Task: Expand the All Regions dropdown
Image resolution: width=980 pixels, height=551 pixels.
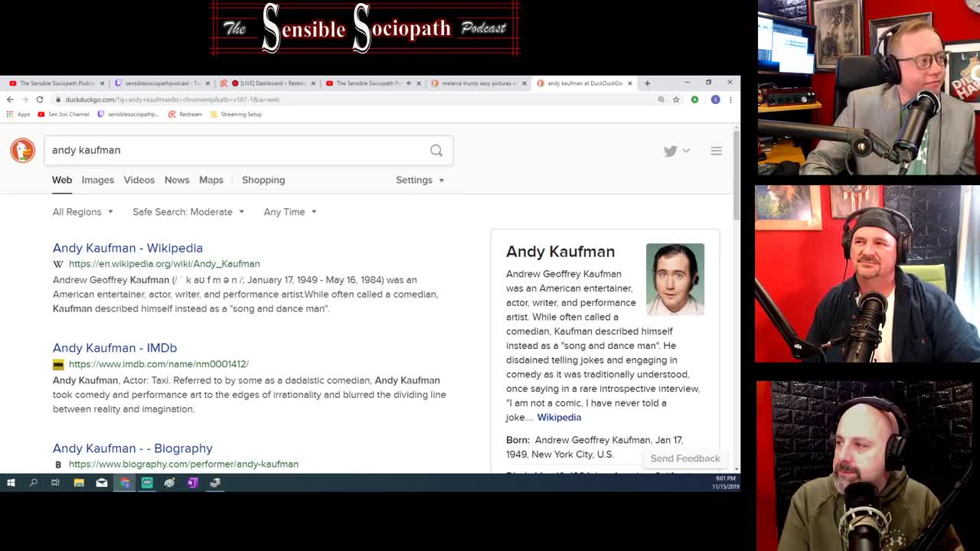Action: [83, 212]
